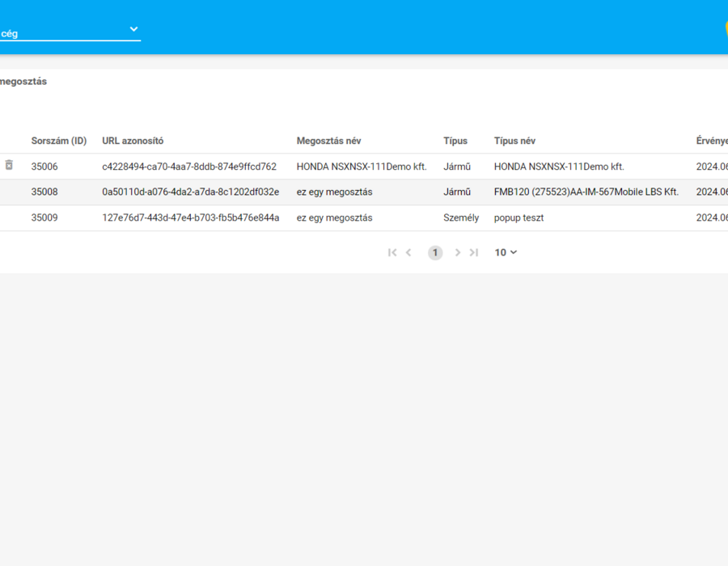
Task: Go to the next page
Action: [x=457, y=252]
